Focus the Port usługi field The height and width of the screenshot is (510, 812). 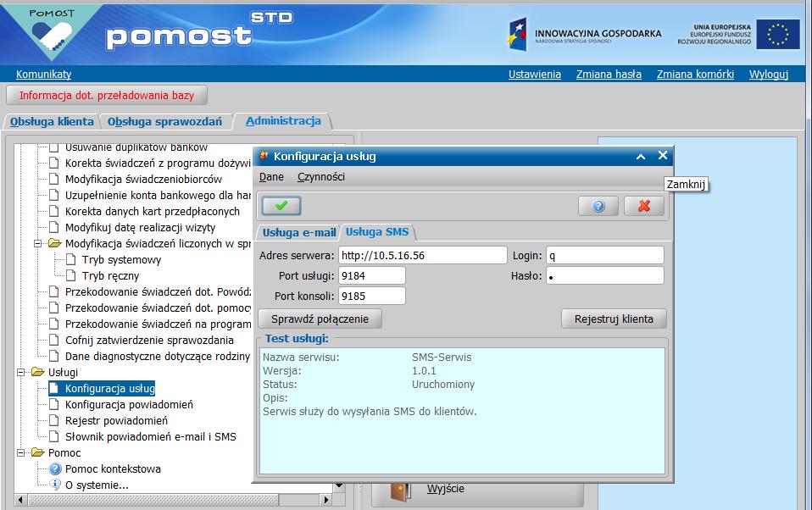(372, 275)
